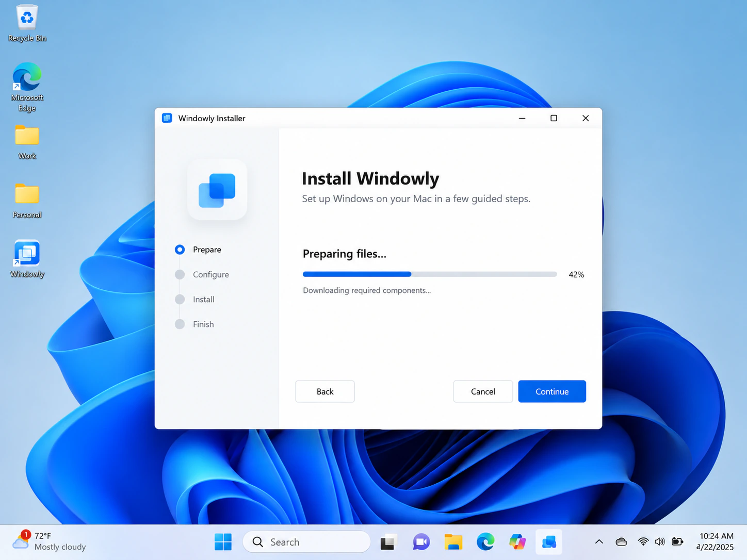The height and width of the screenshot is (560, 747).
Task: Maximize the Windowly Installer window
Action: tap(554, 118)
